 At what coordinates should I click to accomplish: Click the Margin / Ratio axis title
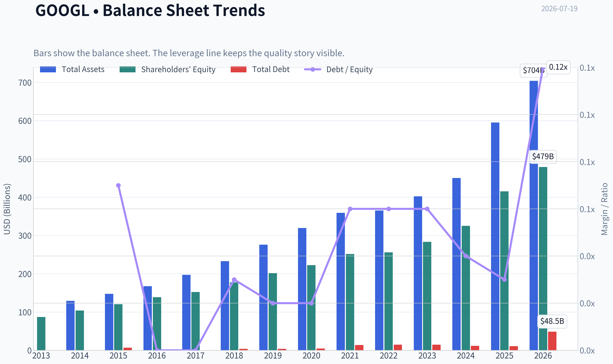pyautogui.click(x=604, y=209)
